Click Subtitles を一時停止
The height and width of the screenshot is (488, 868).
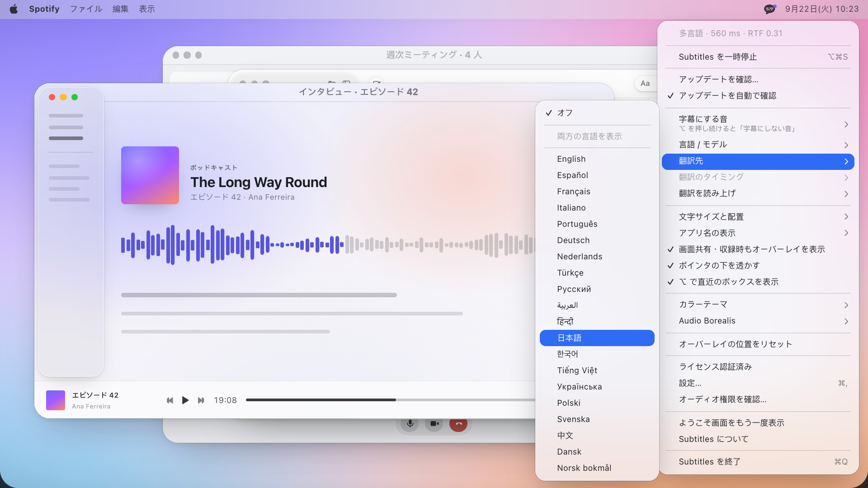click(x=758, y=57)
